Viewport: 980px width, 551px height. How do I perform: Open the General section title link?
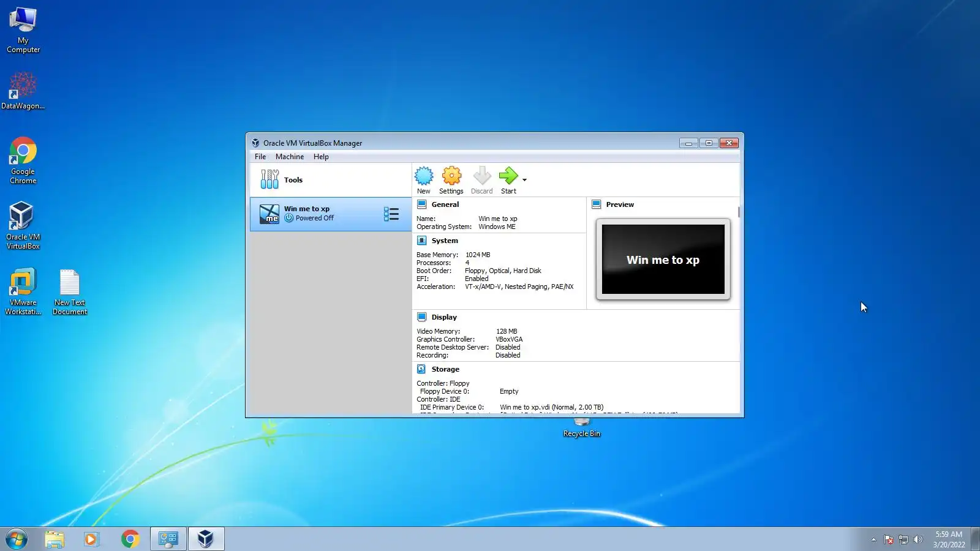click(445, 204)
